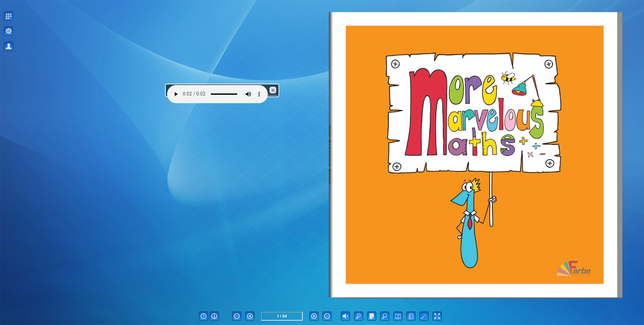Toggle the open book double-page view
644x325 pixels.
click(x=398, y=316)
